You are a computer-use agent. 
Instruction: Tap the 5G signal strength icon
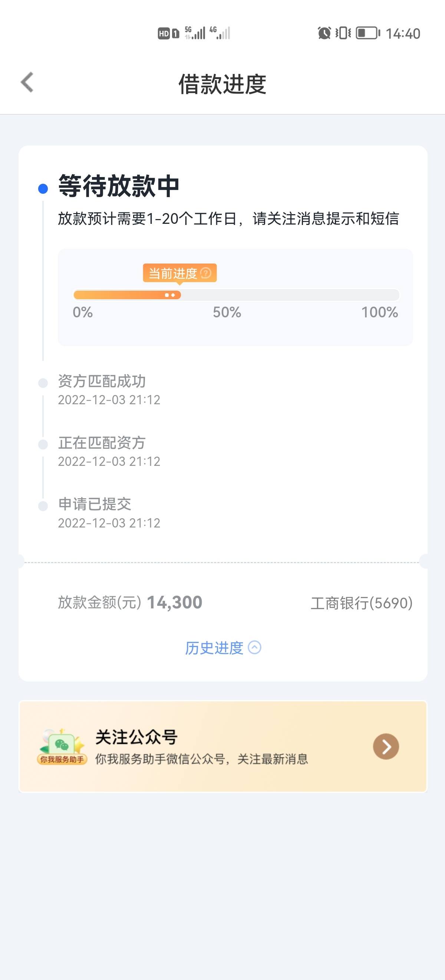point(195,33)
